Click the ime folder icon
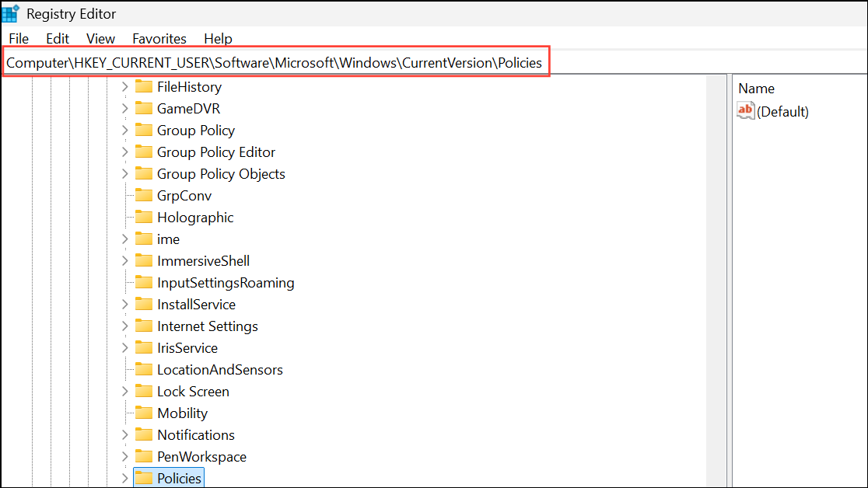Viewport: 868px width, 488px height. coord(144,239)
